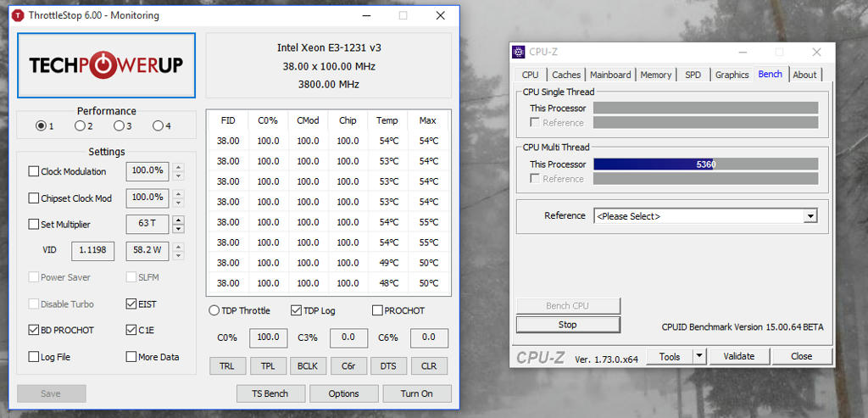Raise the Set Multiplier value with up arrow
The width and height of the screenshot is (868, 418).
coord(178,220)
